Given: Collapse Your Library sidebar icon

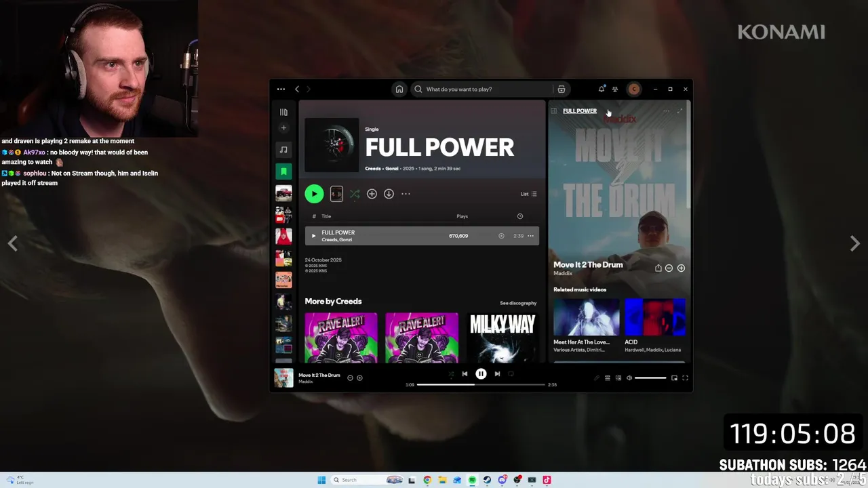Looking at the screenshot, I should pos(283,112).
